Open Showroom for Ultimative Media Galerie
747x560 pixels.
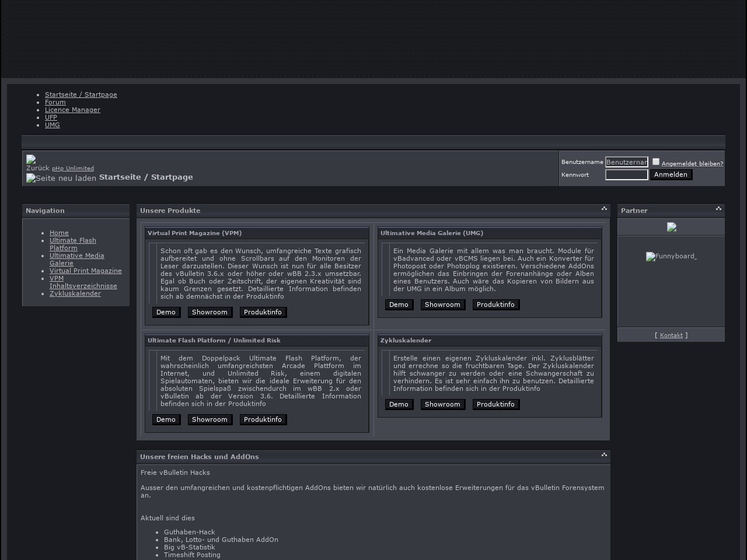(442, 305)
